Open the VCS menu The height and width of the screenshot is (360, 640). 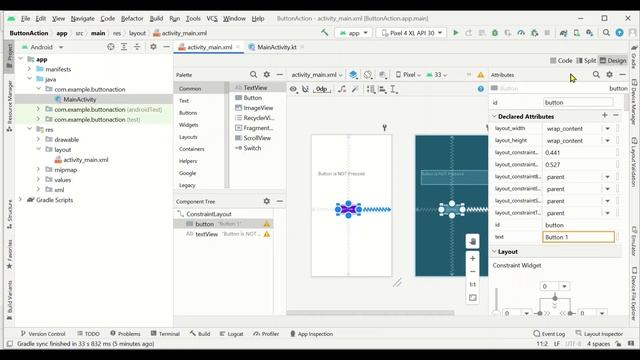point(212,18)
